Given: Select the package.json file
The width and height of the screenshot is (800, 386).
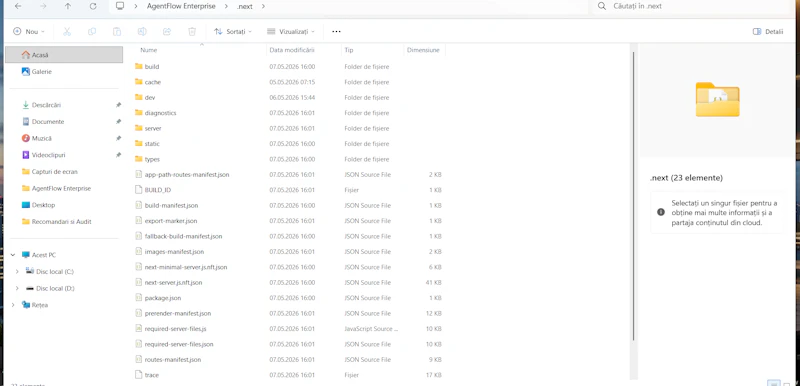Looking at the screenshot, I should (163, 298).
